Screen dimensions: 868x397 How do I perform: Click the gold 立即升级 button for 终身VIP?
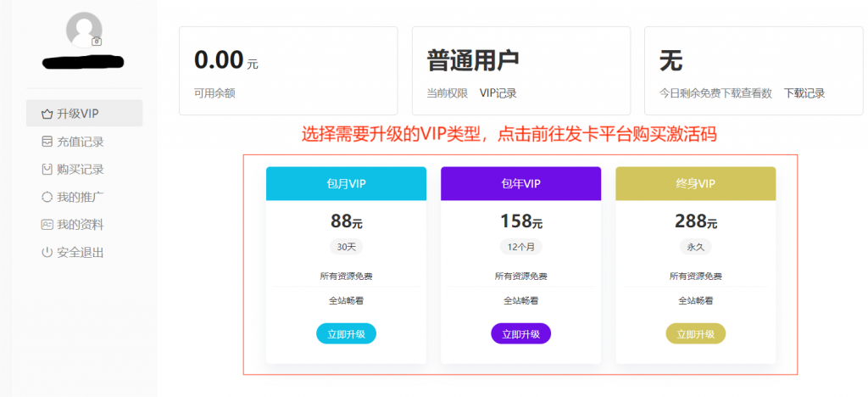[x=695, y=334]
